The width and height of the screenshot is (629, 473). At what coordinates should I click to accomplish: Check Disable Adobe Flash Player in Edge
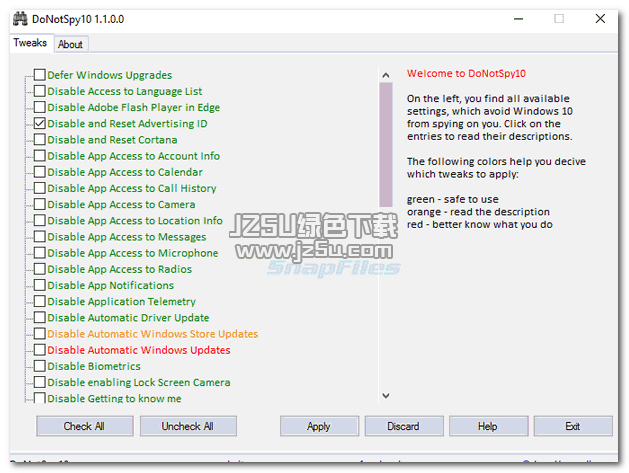click(x=39, y=107)
